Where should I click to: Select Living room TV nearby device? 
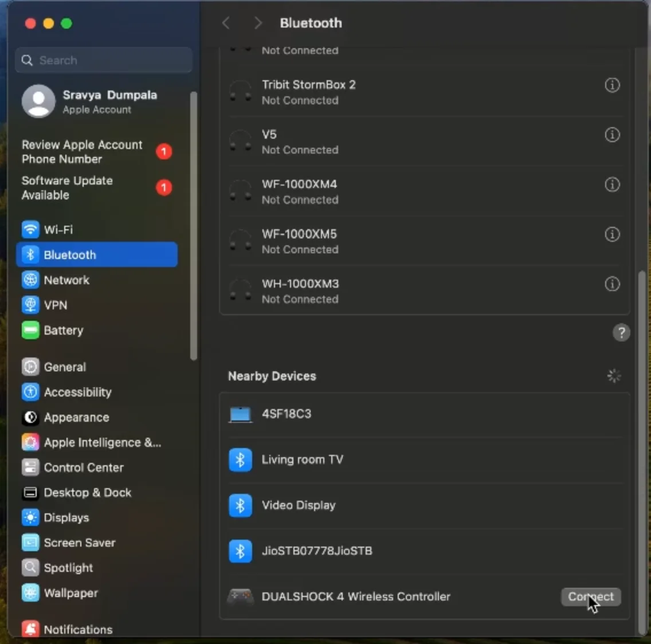pyautogui.click(x=425, y=460)
